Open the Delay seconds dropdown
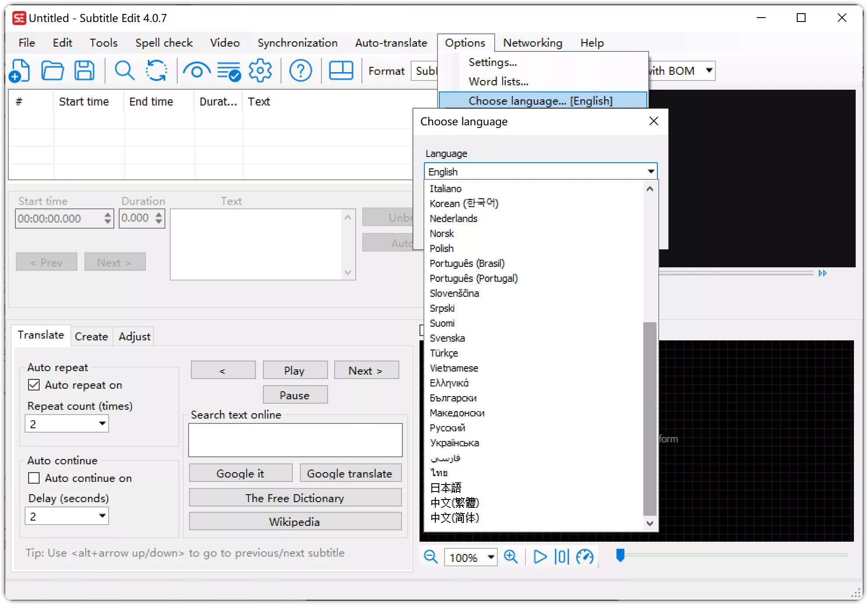 pos(102,516)
